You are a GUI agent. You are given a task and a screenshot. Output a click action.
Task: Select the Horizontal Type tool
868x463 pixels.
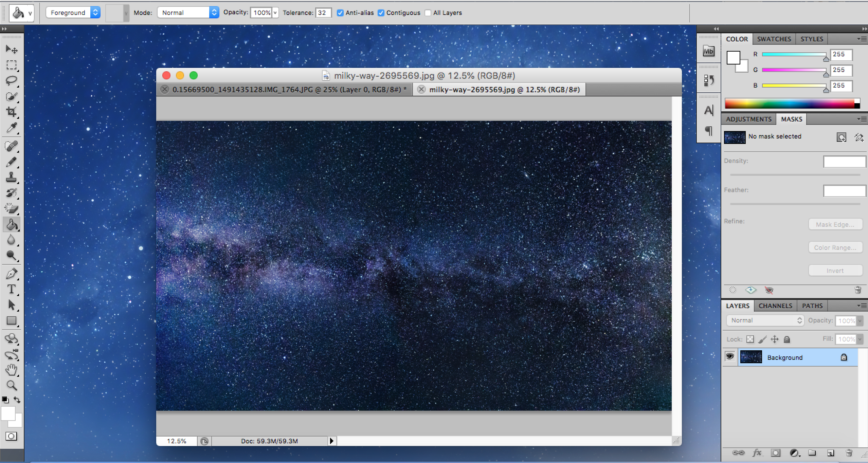(x=12, y=290)
